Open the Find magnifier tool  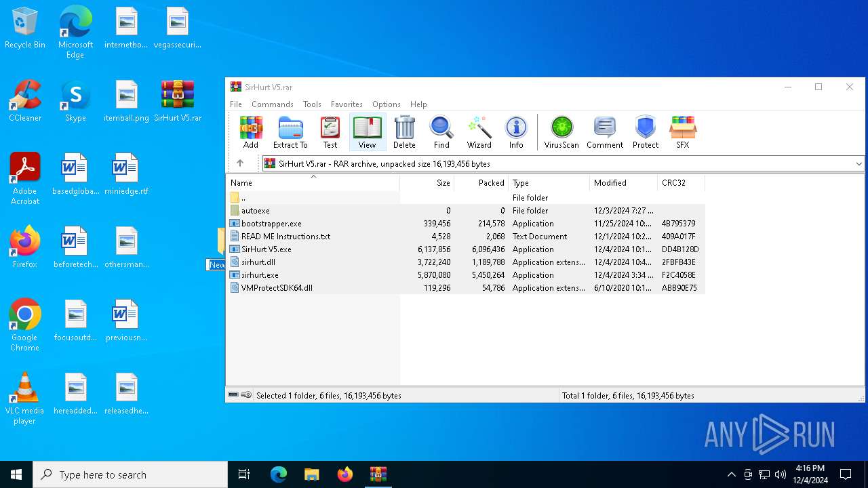tap(441, 132)
